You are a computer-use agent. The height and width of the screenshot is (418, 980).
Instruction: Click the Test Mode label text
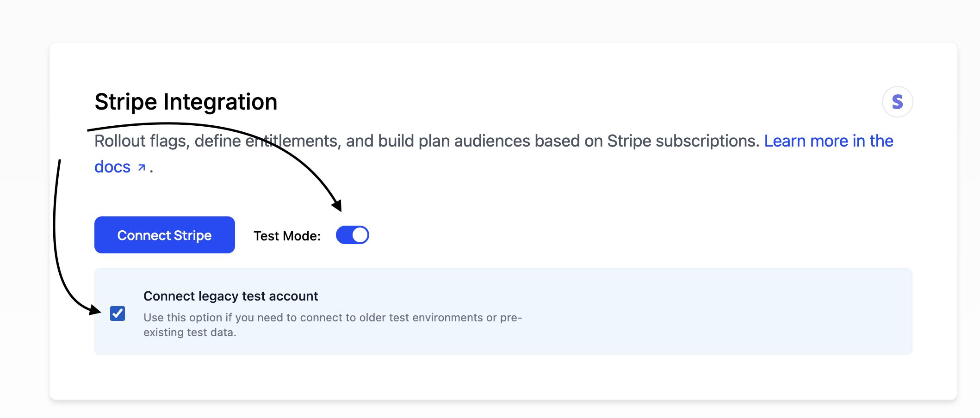click(287, 235)
